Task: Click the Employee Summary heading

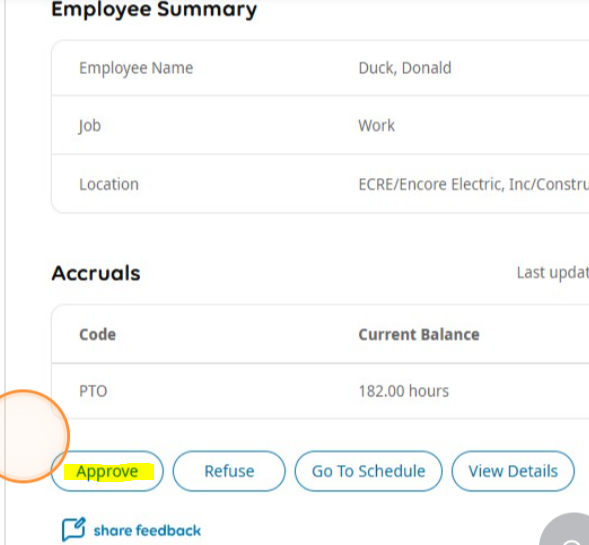Action: [x=154, y=9]
